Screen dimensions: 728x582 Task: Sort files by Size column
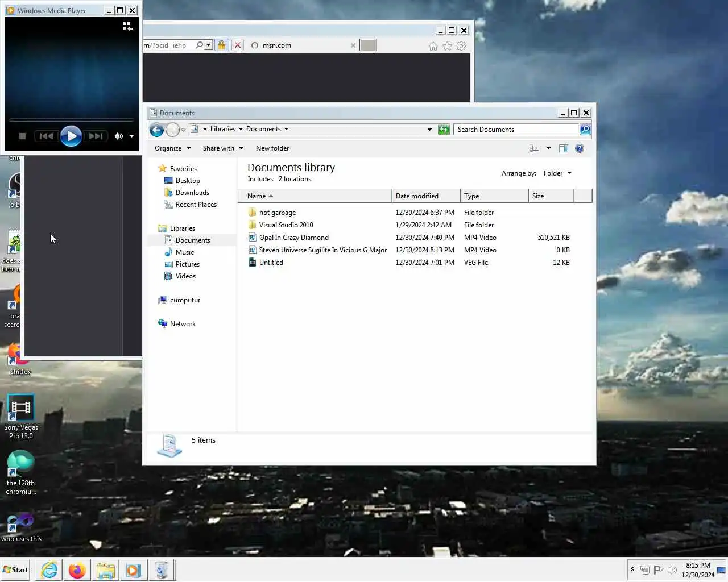551,196
